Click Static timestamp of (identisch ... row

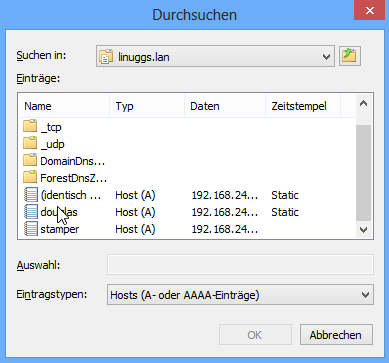[x=285, y=195]
